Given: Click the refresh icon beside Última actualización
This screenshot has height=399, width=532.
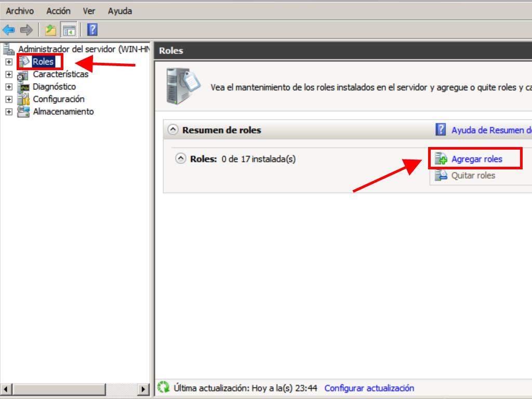Looking at the screenshot, I should point(164,388).
